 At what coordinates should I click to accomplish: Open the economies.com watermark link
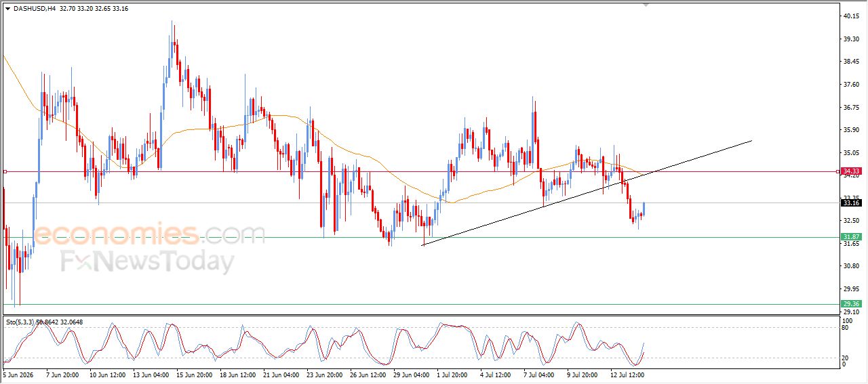[x=149, y=234]
